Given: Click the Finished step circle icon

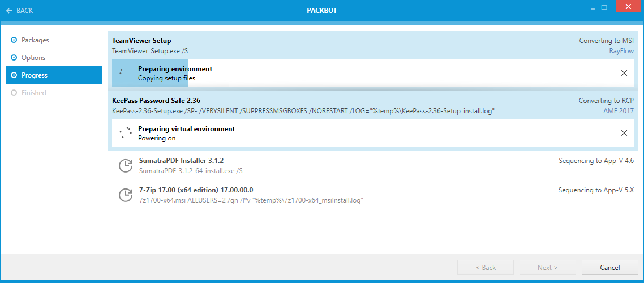Looking at the screenshot, I should click(x=14, y=93).
